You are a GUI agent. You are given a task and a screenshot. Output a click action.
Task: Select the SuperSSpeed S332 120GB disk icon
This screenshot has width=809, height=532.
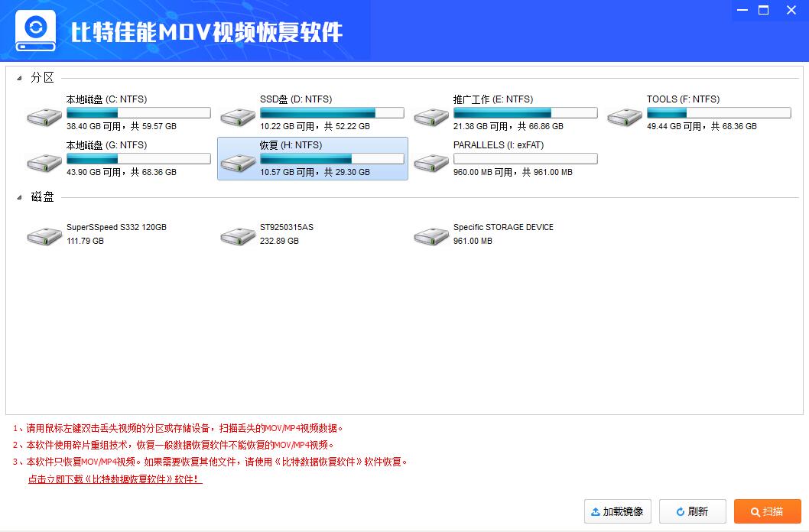tap(44, 235)
